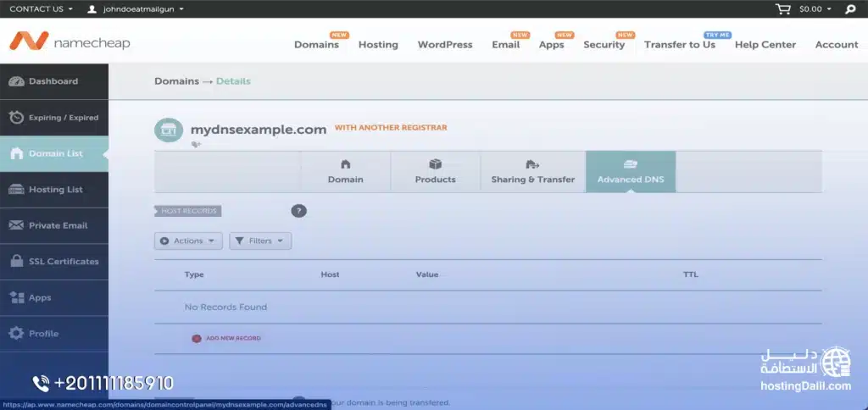Expand the $0.00 cart dropdown
This screenshot has width=868, height=410.
click(815, 8)
